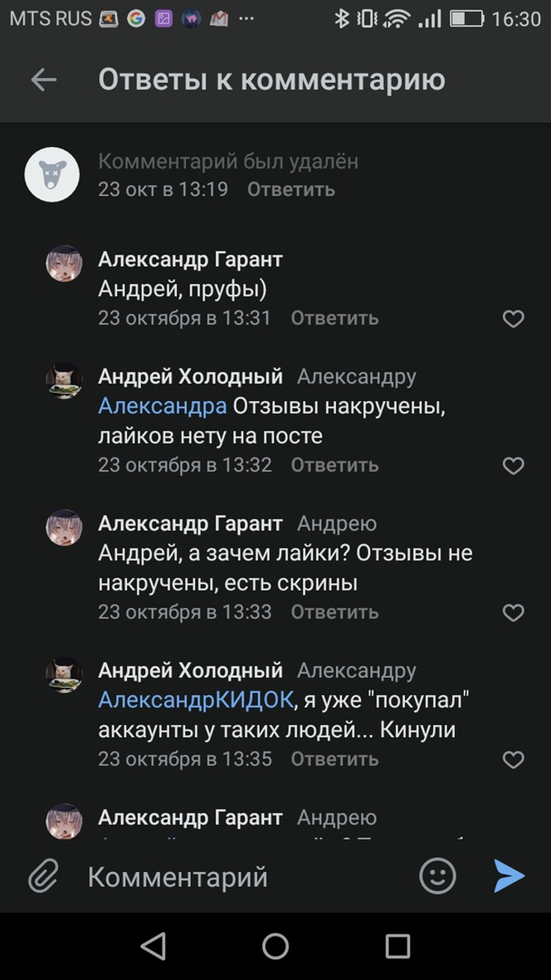551x980 pixels.
Task: Open Андрей Холодный's avatar at 13:32
Action: click(x=64, y=380)
